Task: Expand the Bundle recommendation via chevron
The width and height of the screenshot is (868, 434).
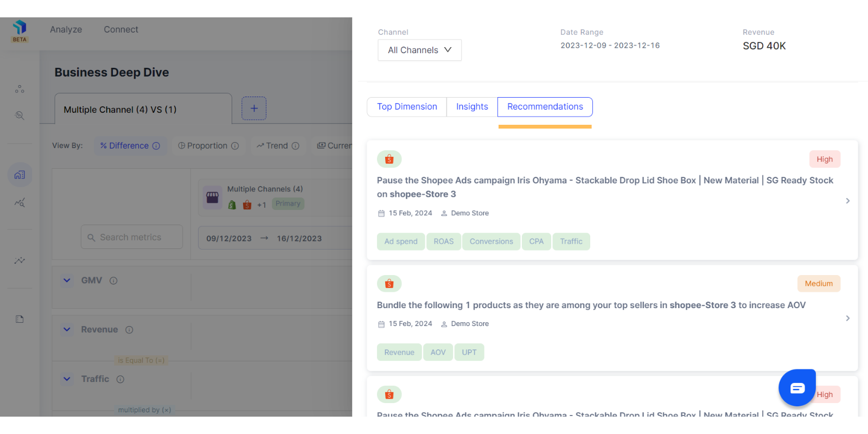Action: [848, 318]
